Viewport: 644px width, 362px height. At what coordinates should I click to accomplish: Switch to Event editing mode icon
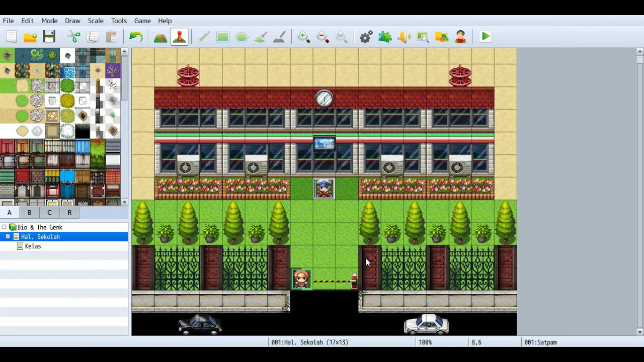click(179, 37)
